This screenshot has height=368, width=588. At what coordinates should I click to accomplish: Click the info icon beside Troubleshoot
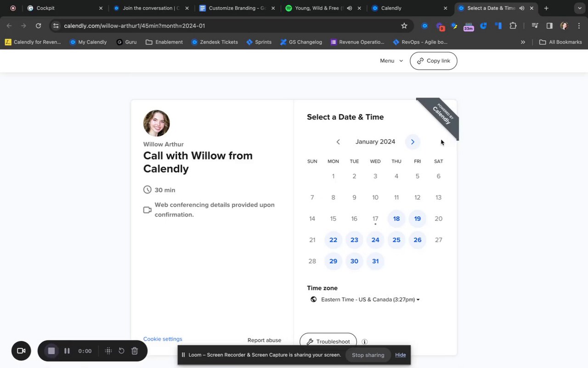coord(365,342)
